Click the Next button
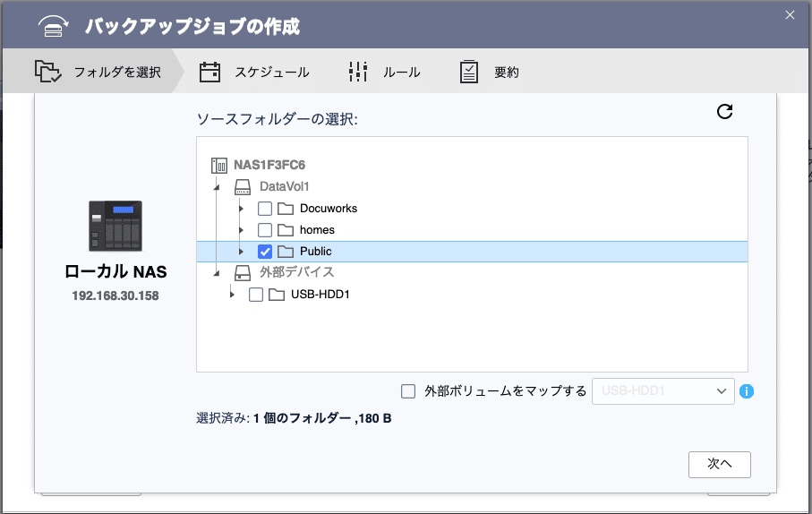The image size is (812, 514). (719, 464)
